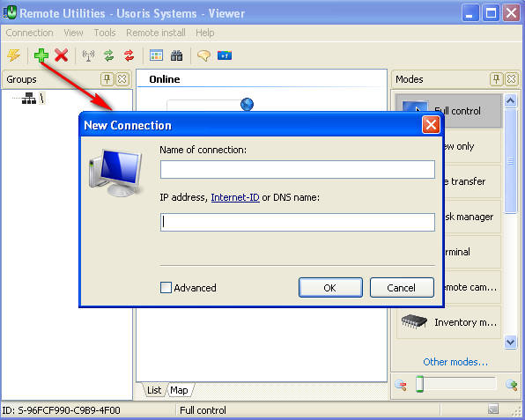
Task: Toggle the Advanced checkbox
Action: click(166, 287)
